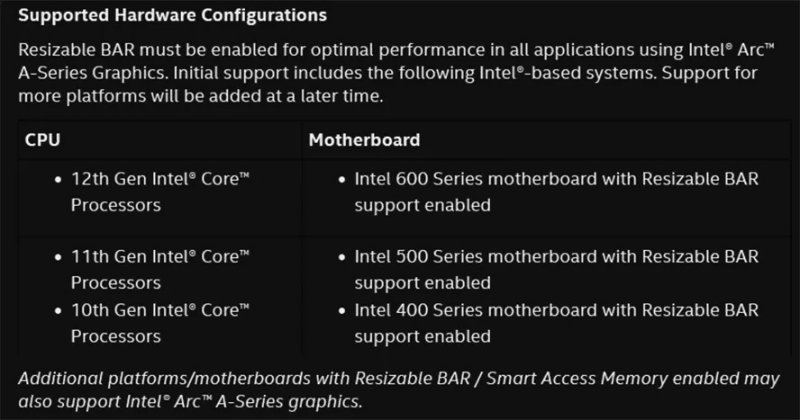The width and height of the screenshot is (800, 420).
Task: Click the bullet beside Intel 600 Series
Action: pyautogui.click(x=340, y=180)
